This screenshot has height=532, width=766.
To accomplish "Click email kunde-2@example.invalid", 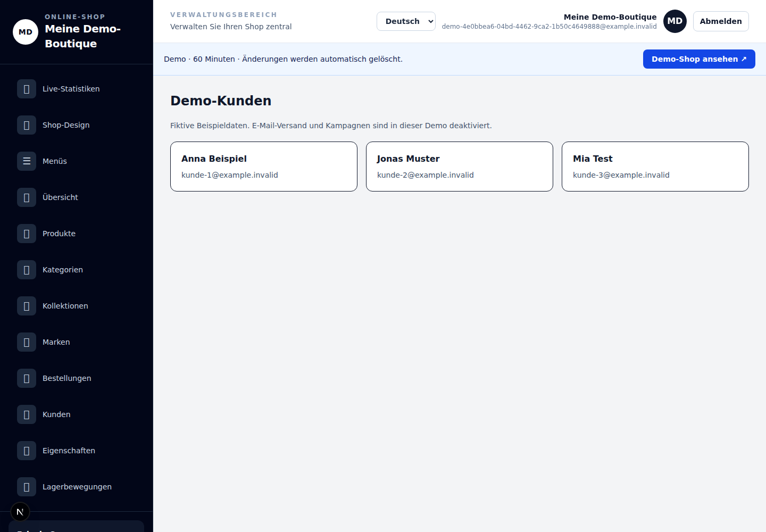I will pos(426,175).
